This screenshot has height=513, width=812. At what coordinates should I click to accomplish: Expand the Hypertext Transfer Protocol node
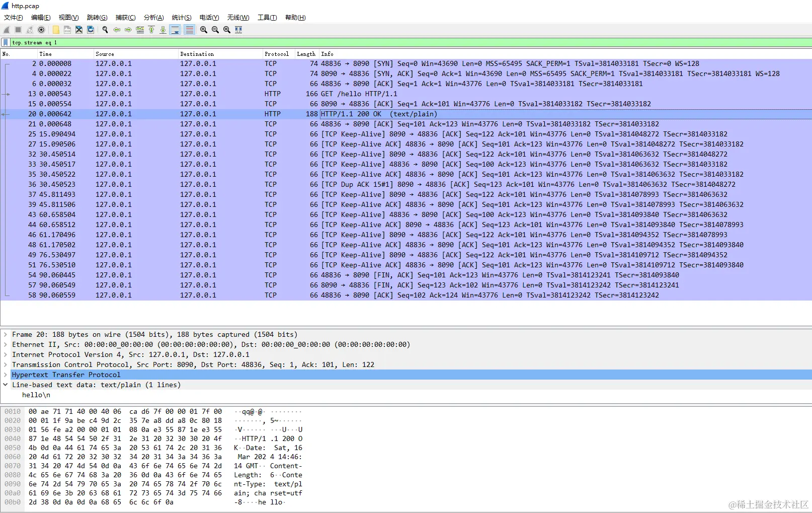[x=6, y=375]
